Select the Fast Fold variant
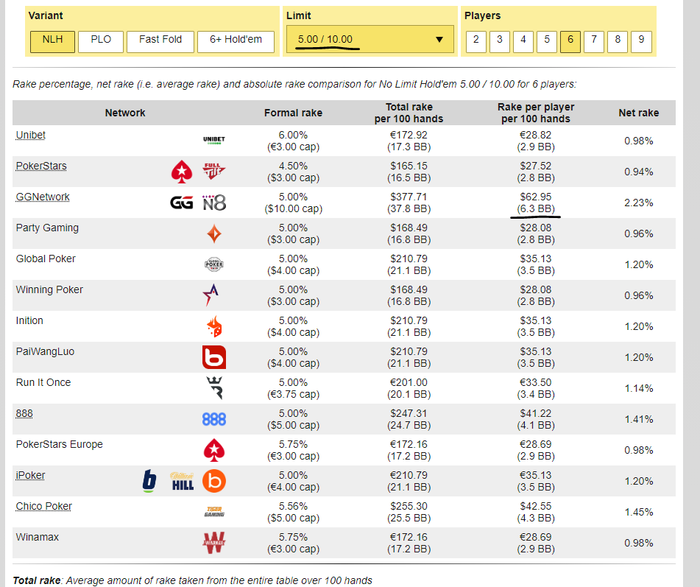This screenshot has height=587, width=700. tap(160, 42)
